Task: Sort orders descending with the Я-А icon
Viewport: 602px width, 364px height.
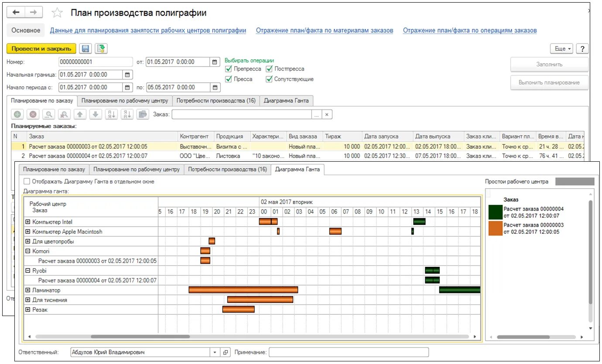Action: 127,114
